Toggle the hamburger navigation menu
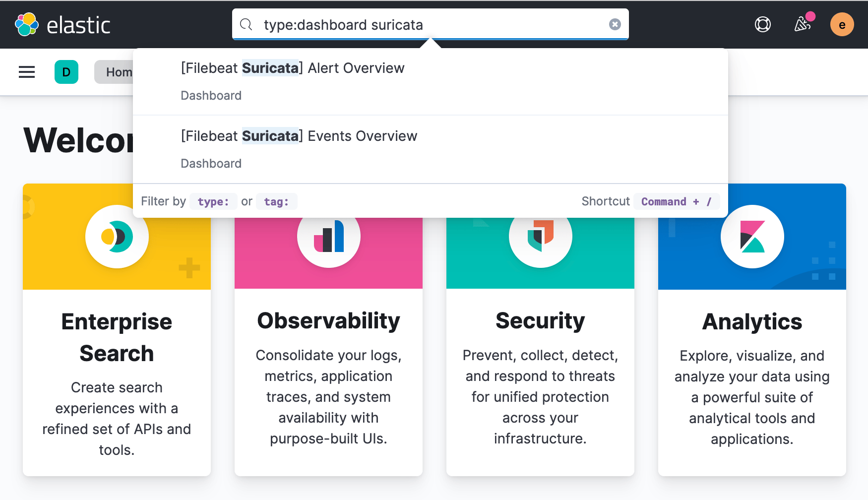This screenshot has width=868, height=500. pyautogui.click(x=27, y=72)
